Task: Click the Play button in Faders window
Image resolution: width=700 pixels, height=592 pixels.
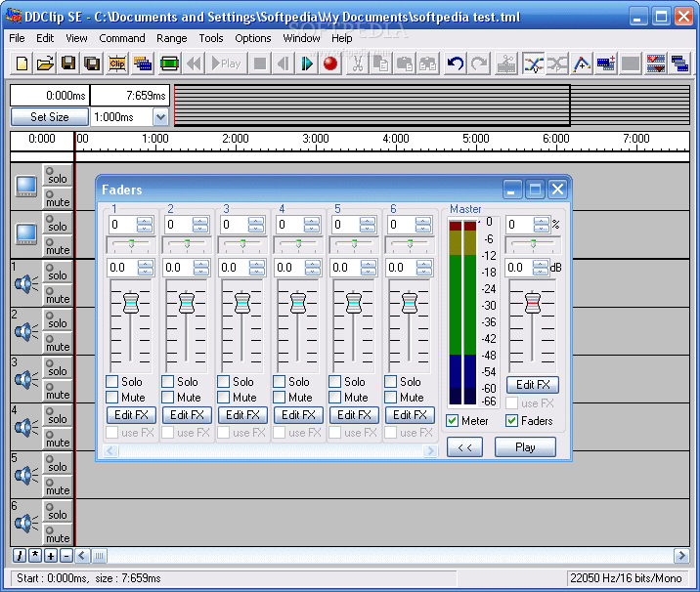Action: tap(525, 447)
